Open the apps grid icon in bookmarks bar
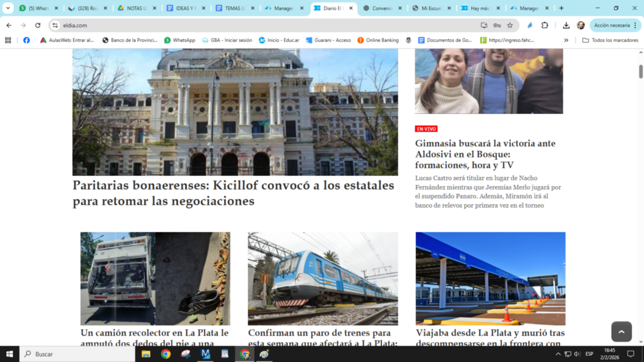 (x=8, y=40)
